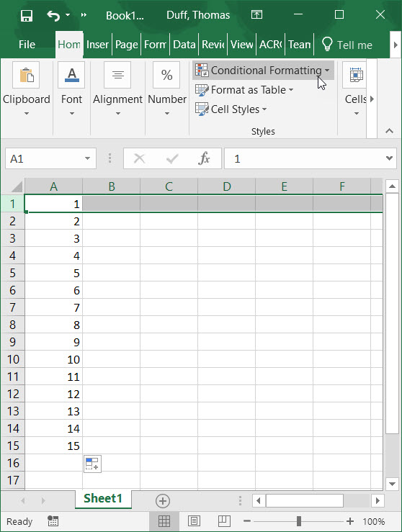Open the ACROBAT tab
Image resolution: width=402 pixels, height=532 pixels.
(271, 45)
